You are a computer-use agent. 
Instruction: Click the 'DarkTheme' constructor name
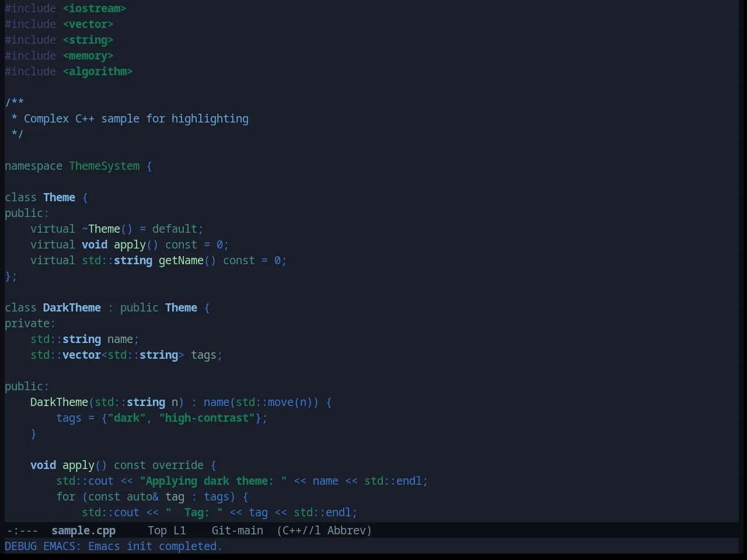pos(59,402)
